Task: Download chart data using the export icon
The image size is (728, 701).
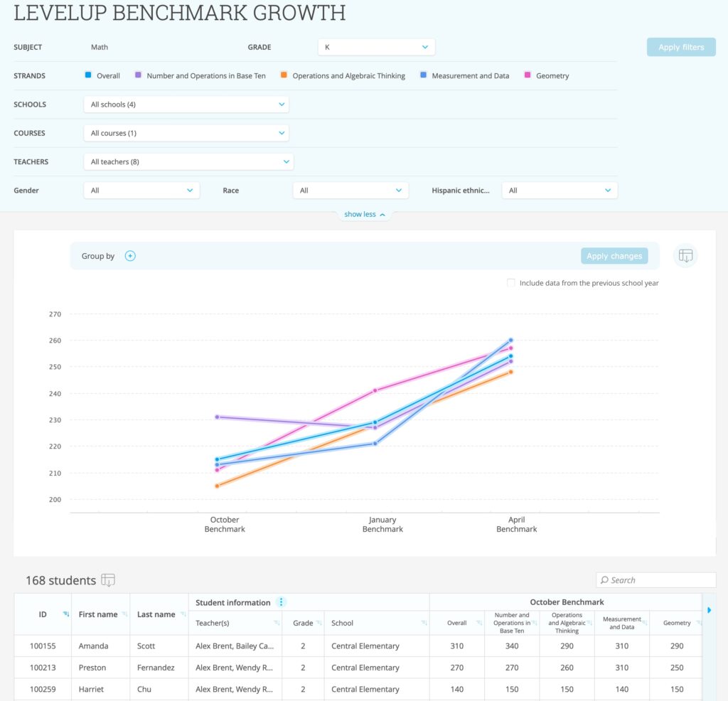Action: click(x=685, y=256)
